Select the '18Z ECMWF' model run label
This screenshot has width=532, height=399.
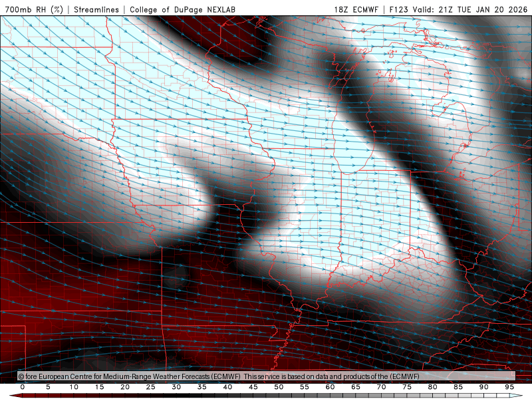click(356, 9)
